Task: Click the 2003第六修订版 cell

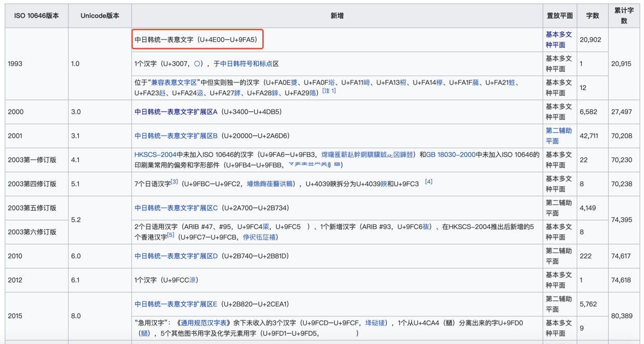Action: tap(36, 232)
